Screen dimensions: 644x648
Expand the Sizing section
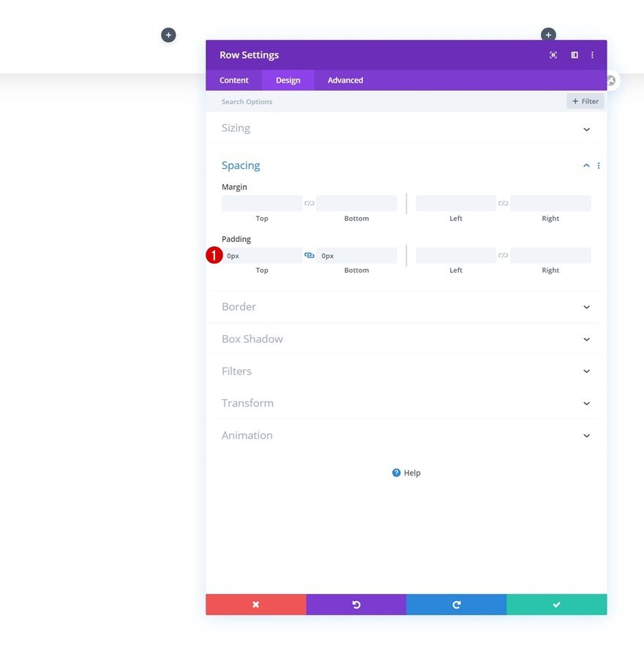click(406, 128)
